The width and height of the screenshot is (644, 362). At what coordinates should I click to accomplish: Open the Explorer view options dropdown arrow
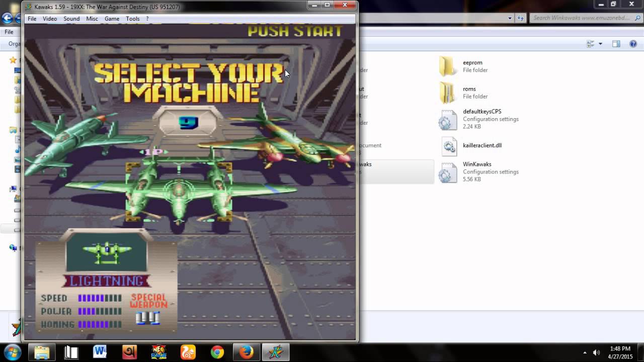[600, 44]
